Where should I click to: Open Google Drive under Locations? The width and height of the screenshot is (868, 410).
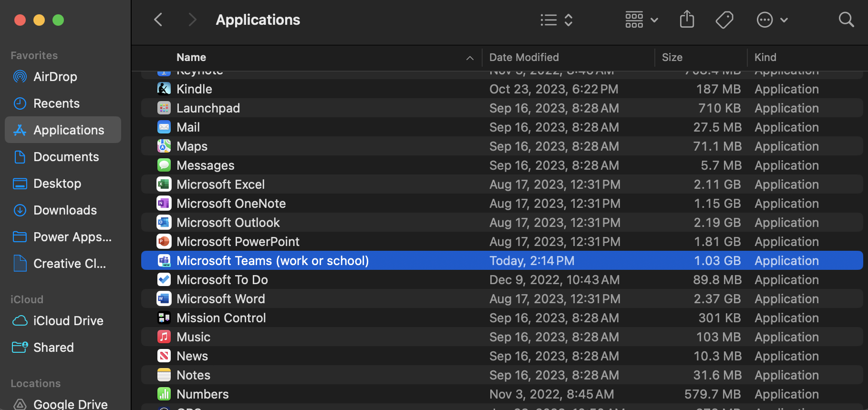point(63,404)
